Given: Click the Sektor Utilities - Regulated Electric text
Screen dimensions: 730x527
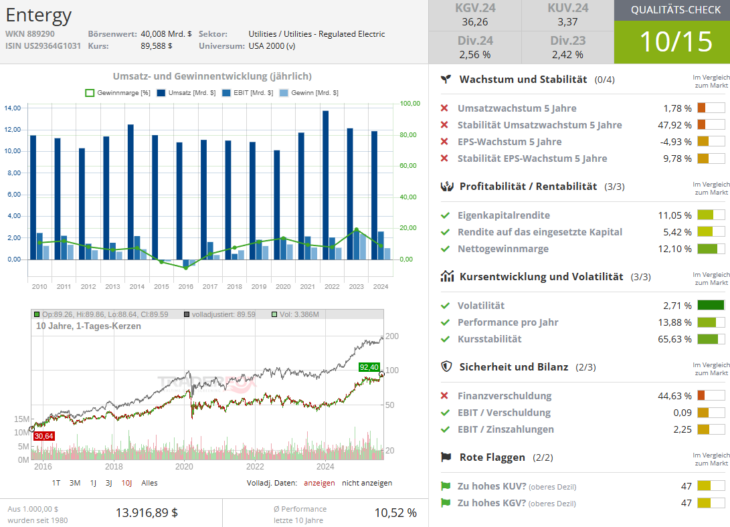Looking at the screenshot, I should (317, 34).
